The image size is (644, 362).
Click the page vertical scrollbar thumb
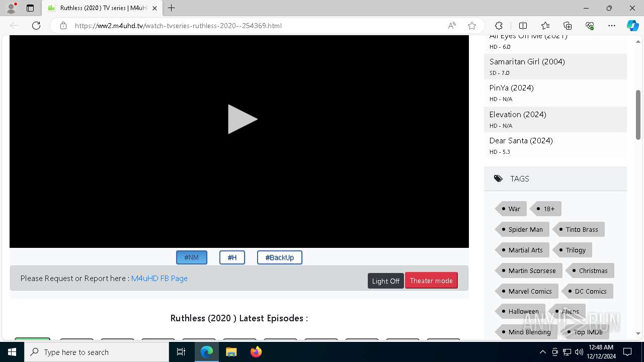(638, 115)
